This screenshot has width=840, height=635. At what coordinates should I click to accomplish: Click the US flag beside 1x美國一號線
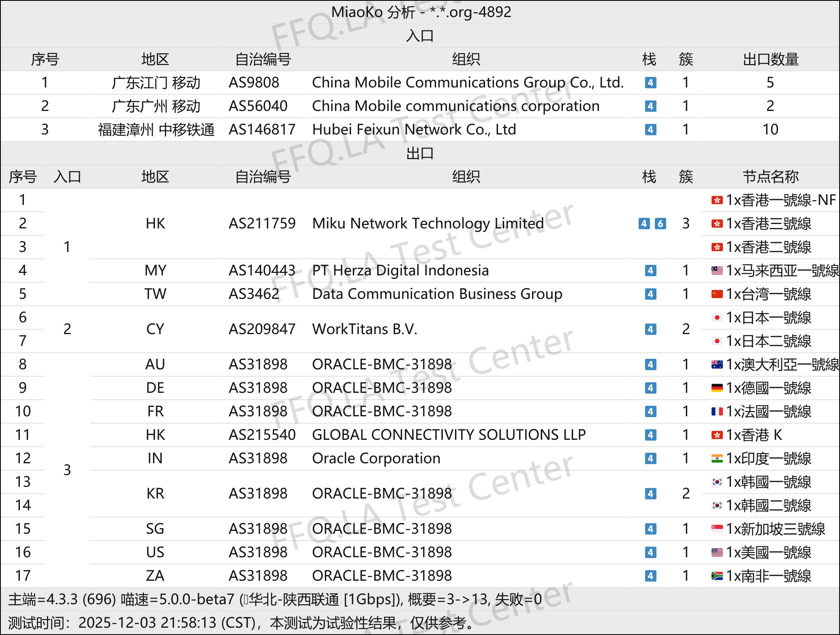click(x=717, y=552)
